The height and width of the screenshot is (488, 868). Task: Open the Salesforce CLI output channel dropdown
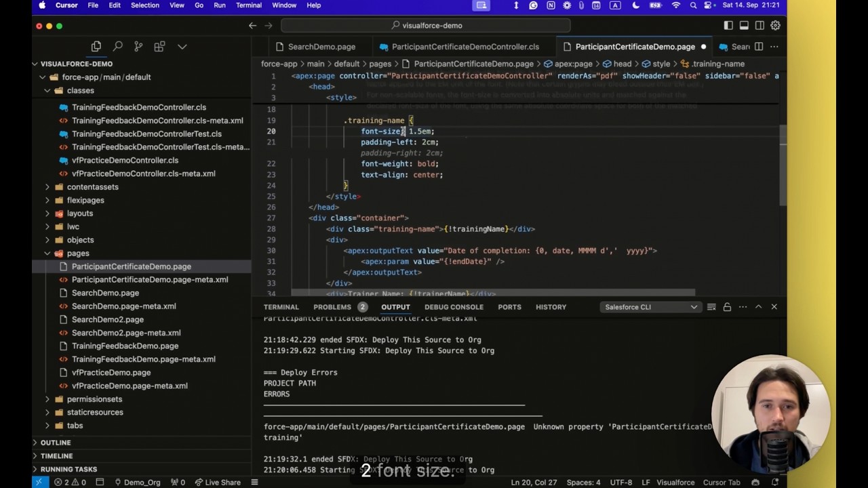tap(650, 307)
